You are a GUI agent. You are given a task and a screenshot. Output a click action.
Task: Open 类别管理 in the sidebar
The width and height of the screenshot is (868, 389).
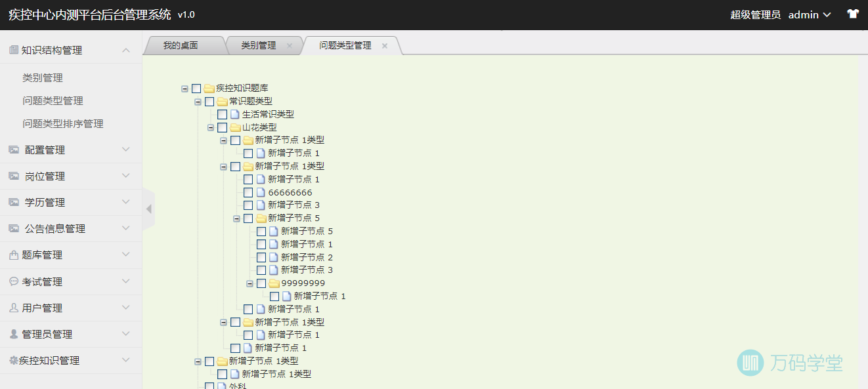(x=43, y=78)
